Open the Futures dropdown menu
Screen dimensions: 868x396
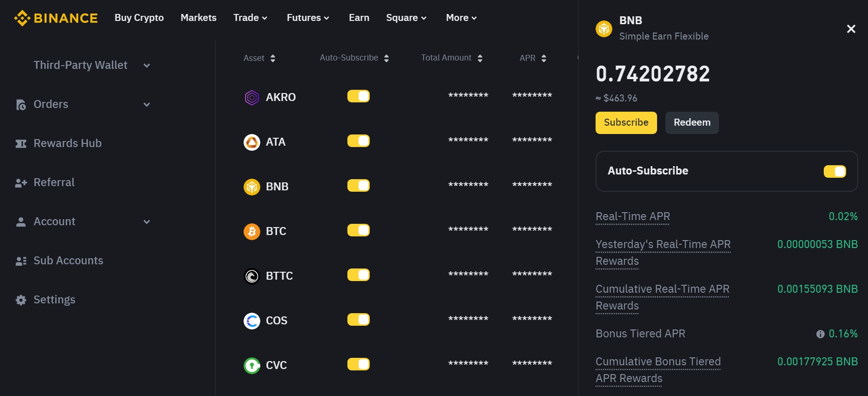point(308,18)
